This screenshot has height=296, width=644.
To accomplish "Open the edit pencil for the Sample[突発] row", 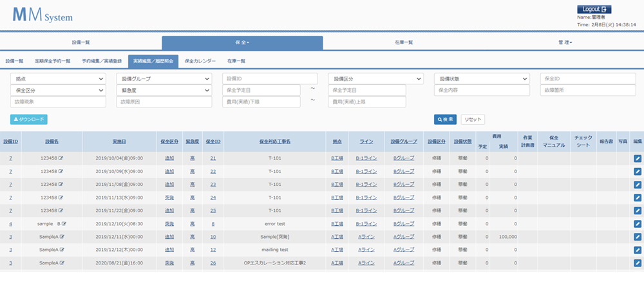I will pos(637,237).
